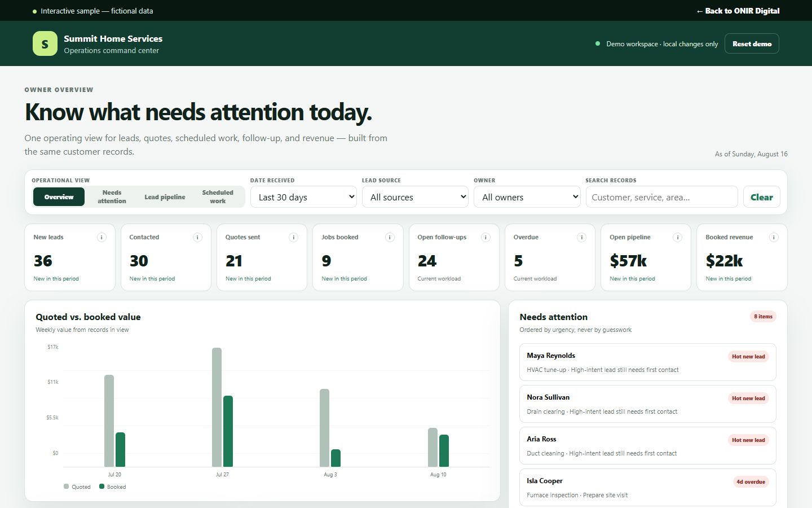Click the Reset demo button
Viewport: 812px width, 508px height.
[752, 43]
